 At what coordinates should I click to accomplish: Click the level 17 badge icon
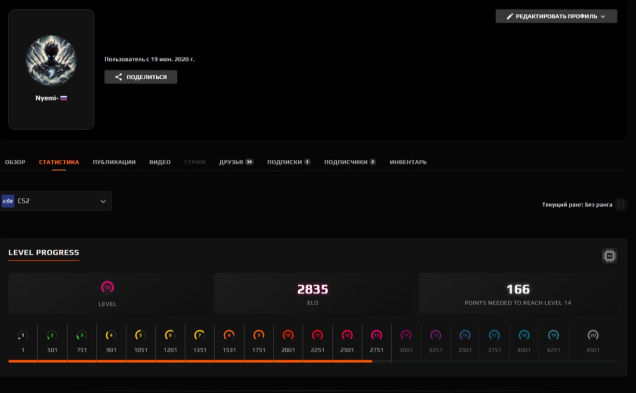pyautogui.click(x=494, y=335)
